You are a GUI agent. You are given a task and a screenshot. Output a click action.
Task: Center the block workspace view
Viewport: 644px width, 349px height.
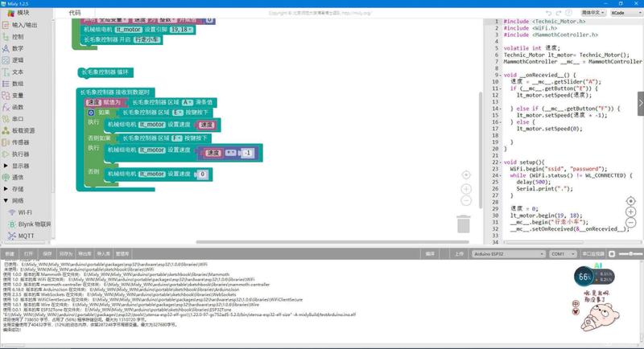coord(466,175)
